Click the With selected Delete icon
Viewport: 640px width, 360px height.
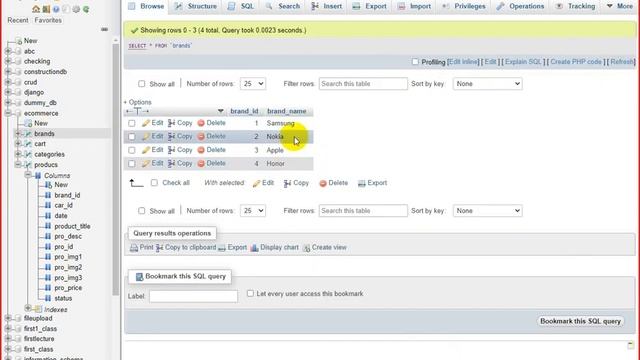click(x=323, y=183)
